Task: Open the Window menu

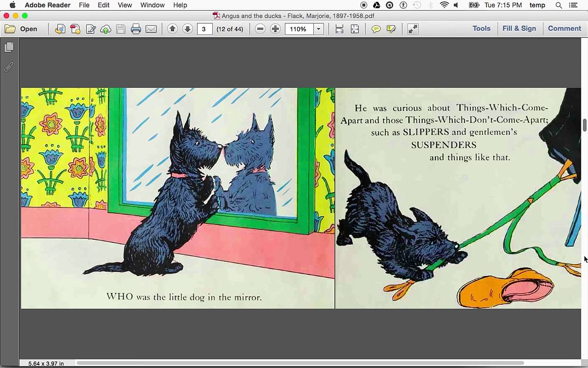Action: point(152,5)
